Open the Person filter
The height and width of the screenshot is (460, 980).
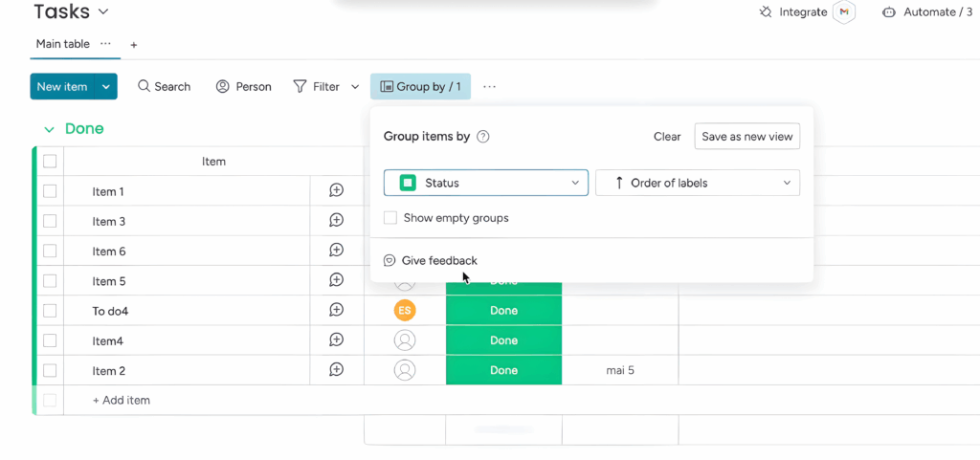coord(244,87)
